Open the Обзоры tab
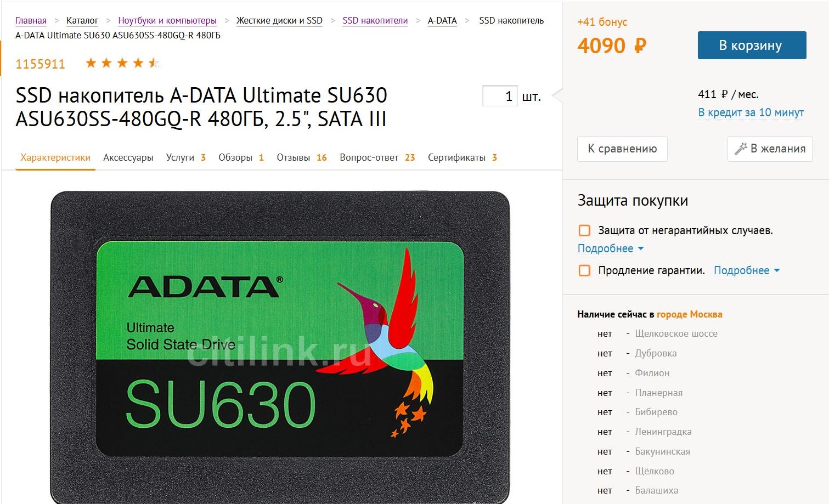This screenshot has height=504, width=829. pos(241,157)
